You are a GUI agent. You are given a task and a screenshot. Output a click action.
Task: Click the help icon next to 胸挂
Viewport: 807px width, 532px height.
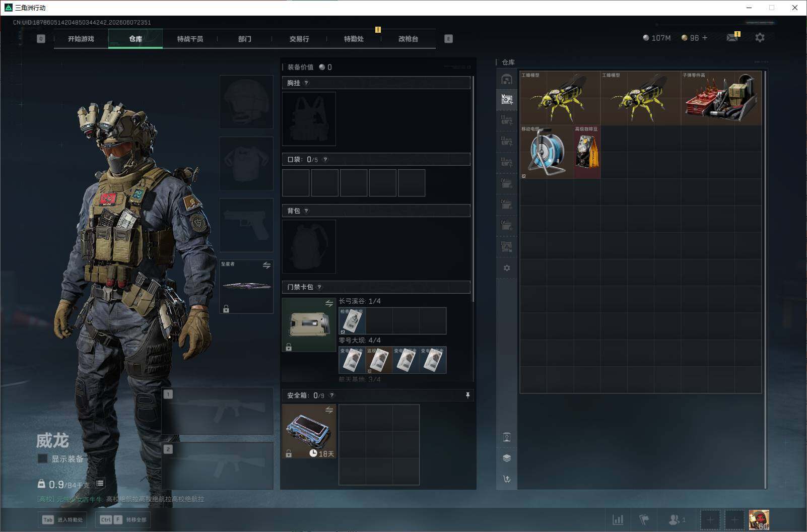click(x=306, y=83)
